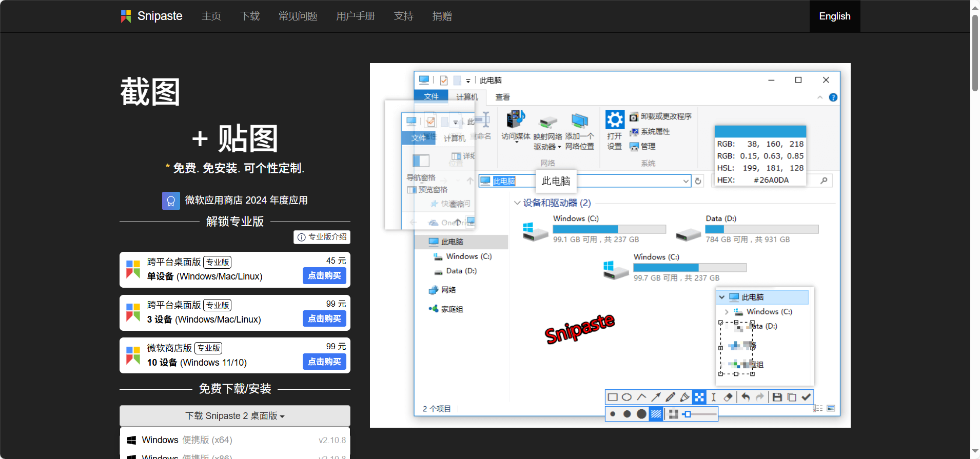Expand the 下载 Snipaste 2 桌面版 dropdown

click(x=235, y=416)
